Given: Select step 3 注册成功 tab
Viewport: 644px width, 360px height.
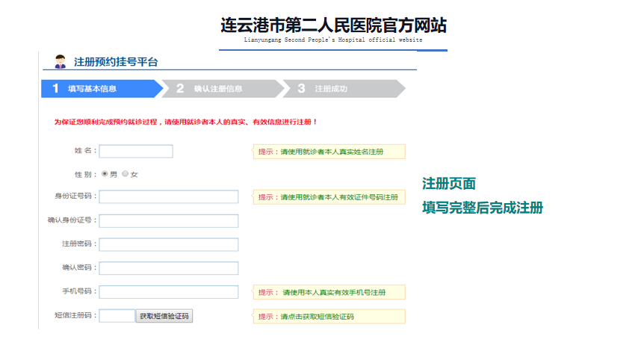Looking at the screenshot, I should tap(344, 89).
